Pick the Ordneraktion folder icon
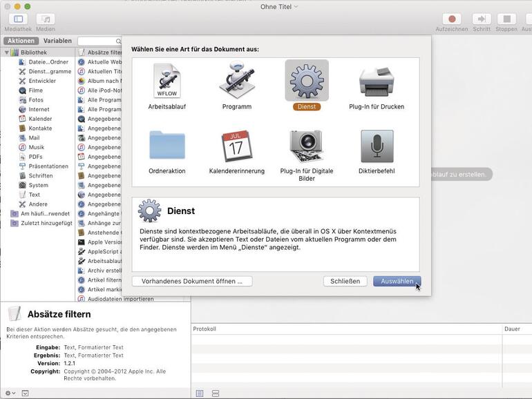The image size is (532, 399). (x=167, y=146)
